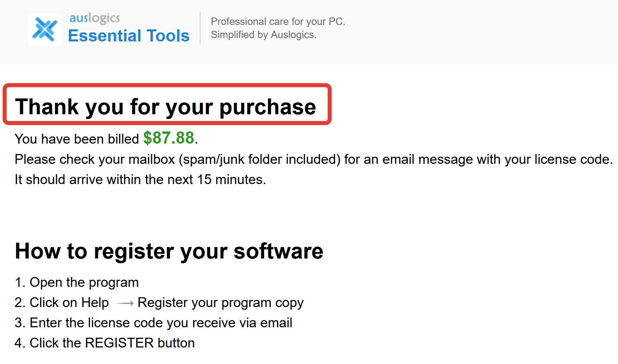Click the auslogics brand name
The height and width of the screenshot is (364, 618).
tap(95, 18)
